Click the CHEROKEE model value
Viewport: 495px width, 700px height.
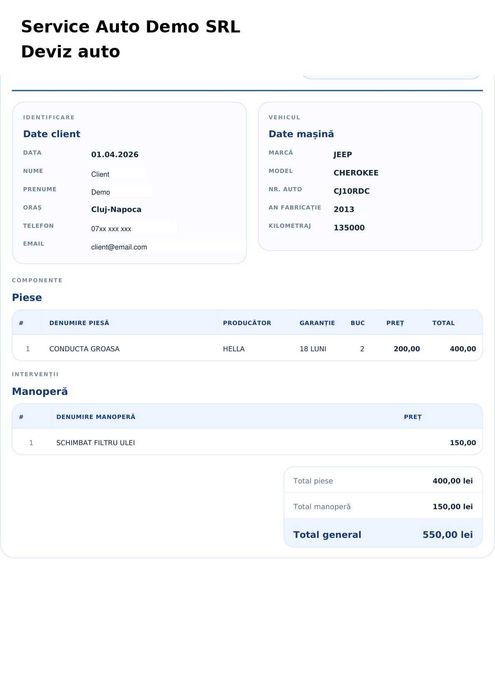356,173
